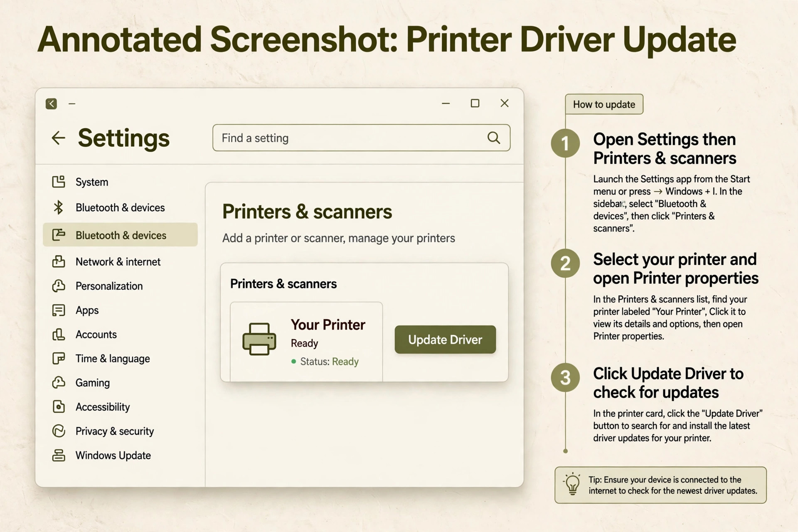Click the System sidebar icon

(59, 182)
